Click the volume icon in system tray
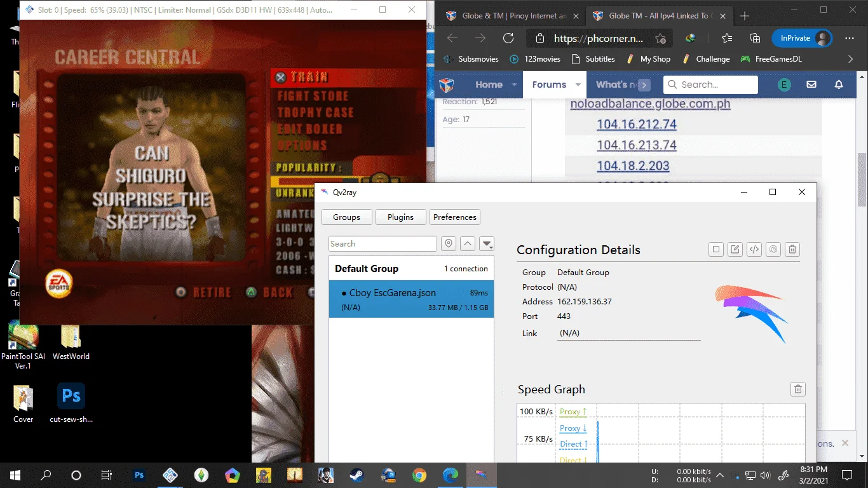 (764, 475)
